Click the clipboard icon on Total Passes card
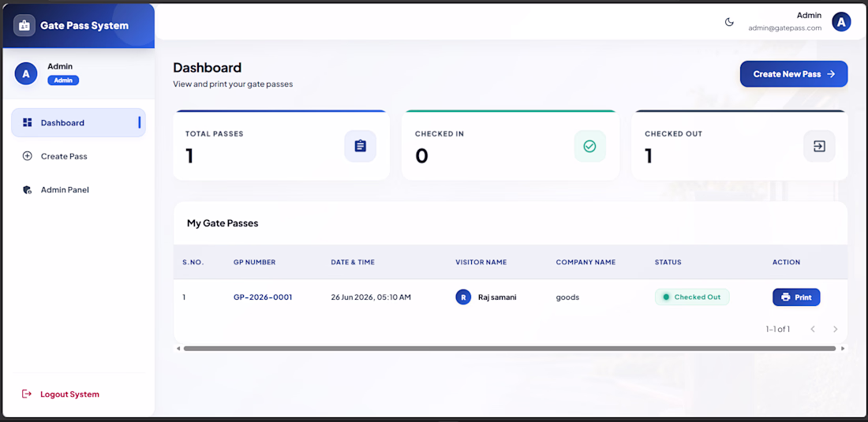This screenshot has height=422, width=868. [x=361, y=146]
